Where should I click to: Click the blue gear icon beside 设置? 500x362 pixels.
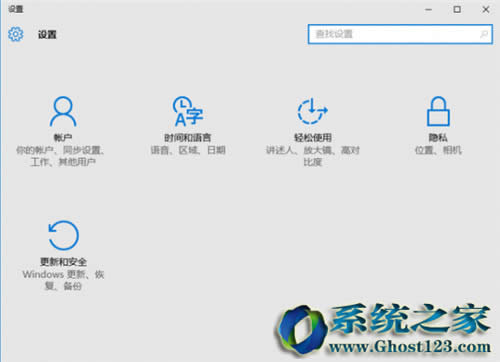pos(16,34)
